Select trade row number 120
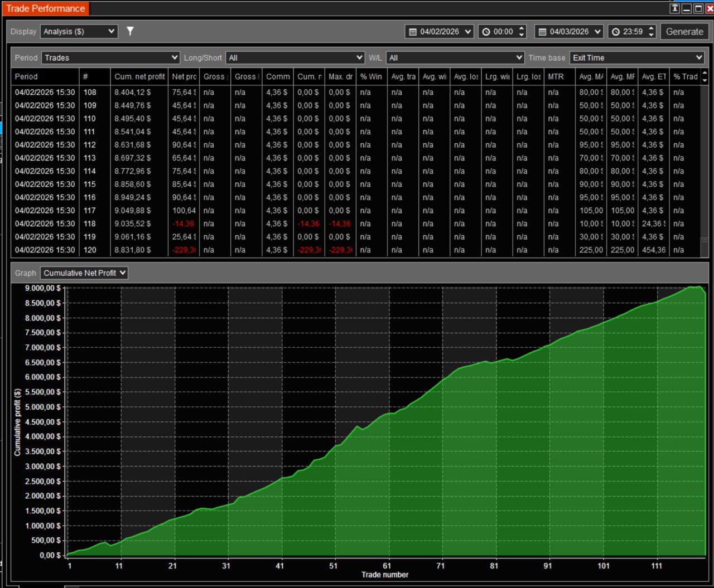The height and width of the screenshot is (588, 714). coord(89,250)
